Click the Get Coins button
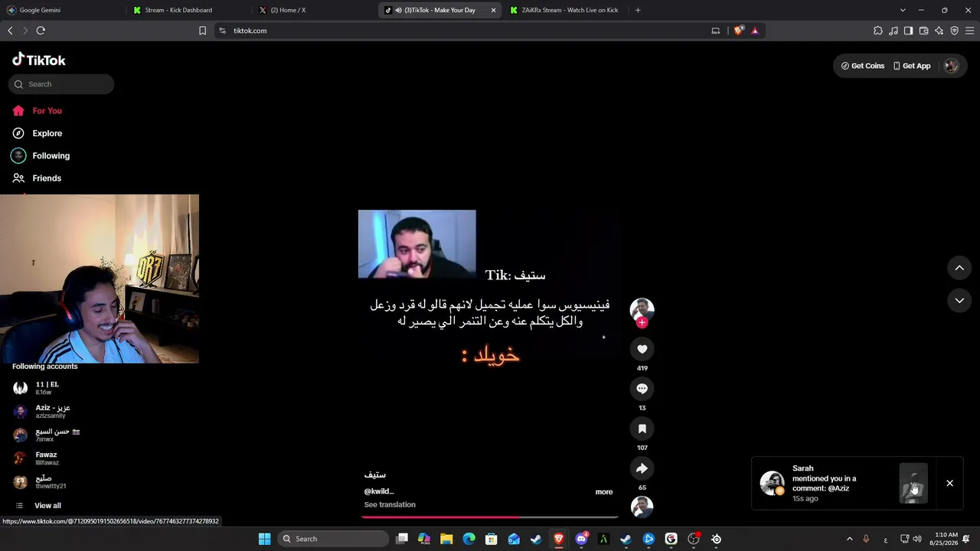 coord(863,66)
